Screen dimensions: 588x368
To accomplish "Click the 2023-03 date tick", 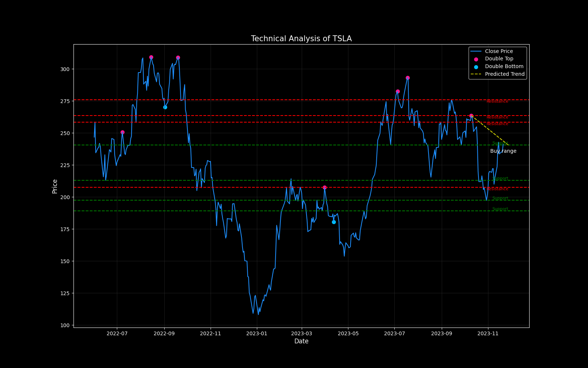I will pyautogui.click(x=302, y=334).
